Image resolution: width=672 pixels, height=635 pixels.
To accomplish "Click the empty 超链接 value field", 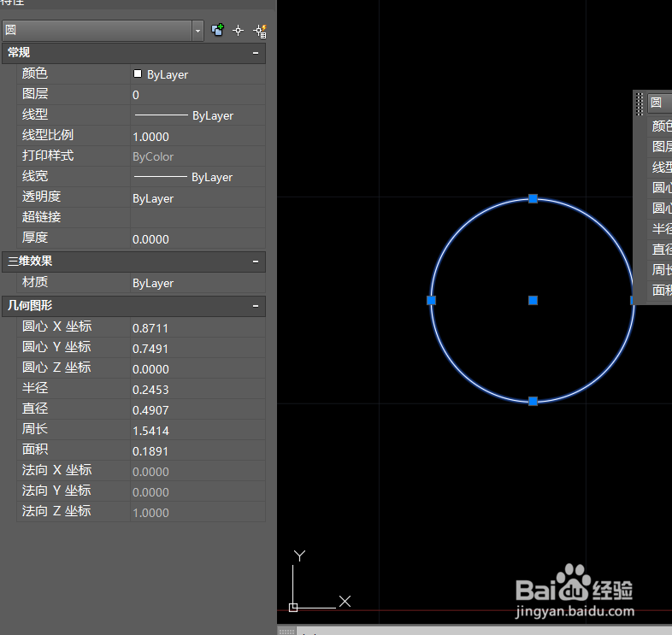I will click(198, 218).
